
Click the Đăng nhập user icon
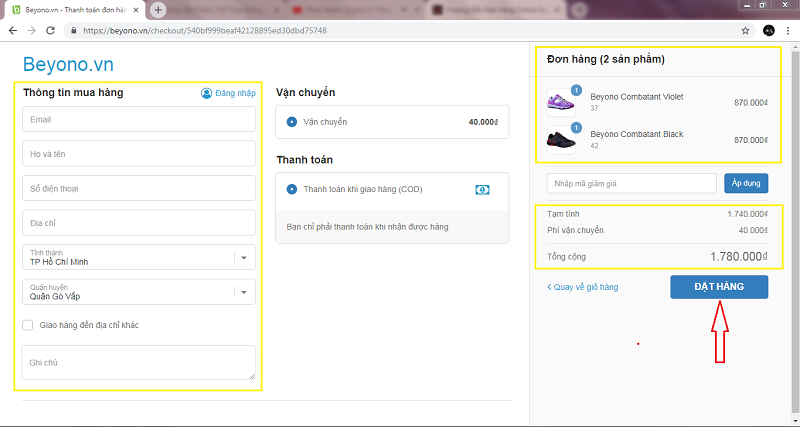[x=206, y=93]
